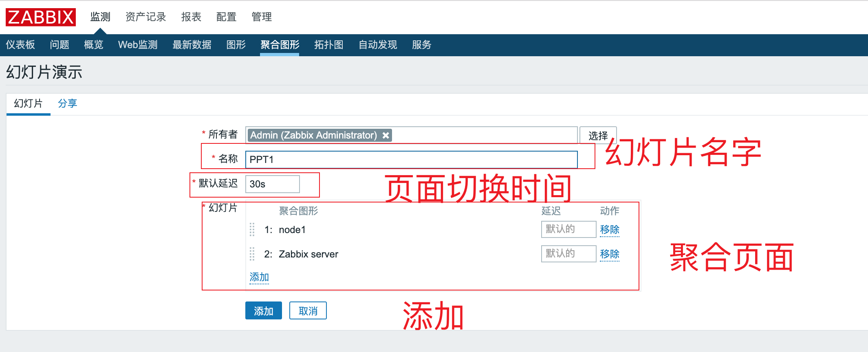Click the ZABBIX logo

(x=41, y=17)
